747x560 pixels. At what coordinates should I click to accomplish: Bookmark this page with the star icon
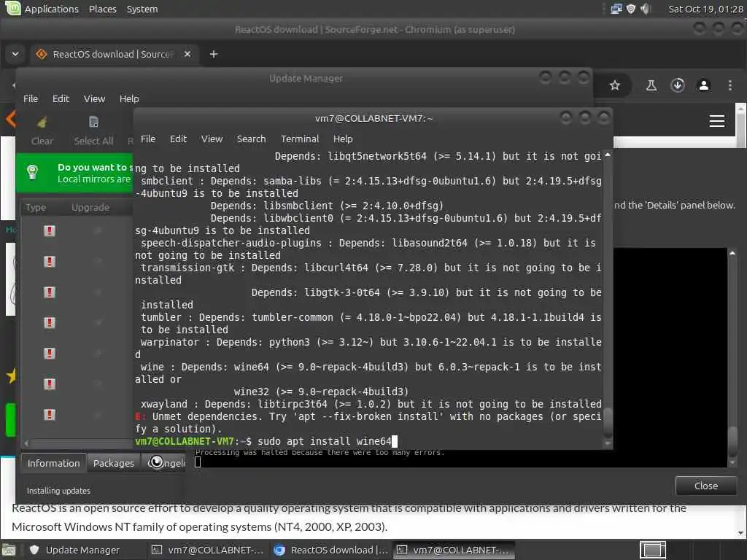(x=614, y=85)
